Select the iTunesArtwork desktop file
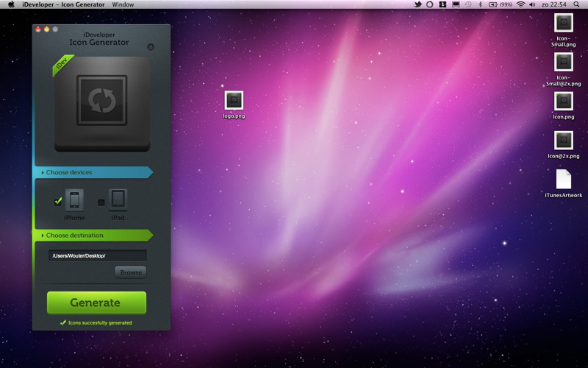Viewport: 588px width, 368px height. [563, 183]
